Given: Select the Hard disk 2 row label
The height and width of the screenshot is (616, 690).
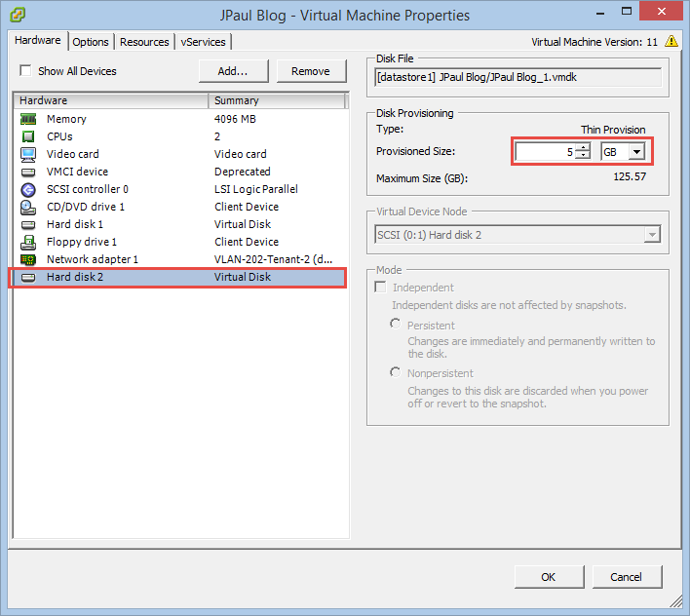Looking at the screenshot, I should 75,277.
